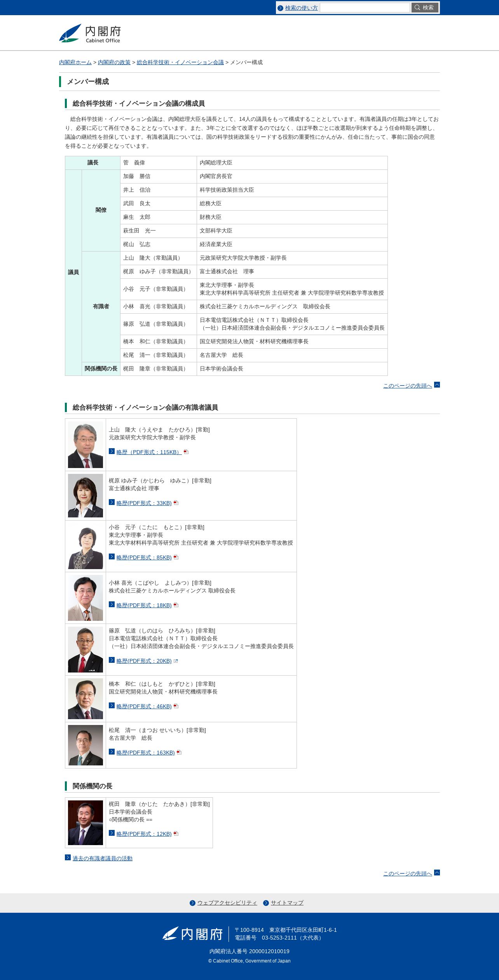The width and height of the screenshot is (499, 980).
Task: Open 過去の有識者議員の活動 link
Action: tap(103, 858)
